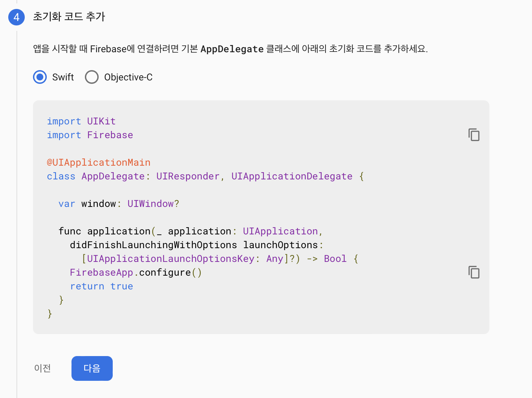Click the step 4 heading 초기화 코드 추가
Viewport: 532px width, 398px height.
[x=69, y=17]
